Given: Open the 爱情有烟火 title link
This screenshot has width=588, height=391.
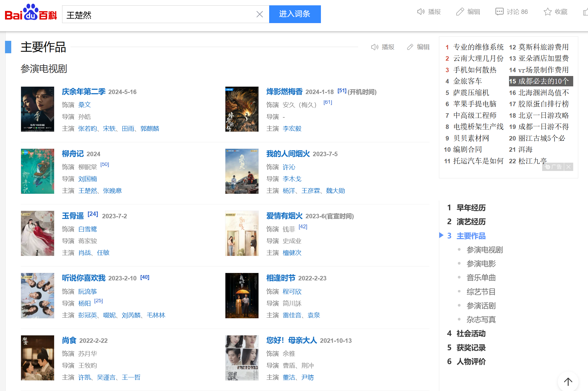Looking at the screenshot, I should pyautogui.click(x=285, y=216).
